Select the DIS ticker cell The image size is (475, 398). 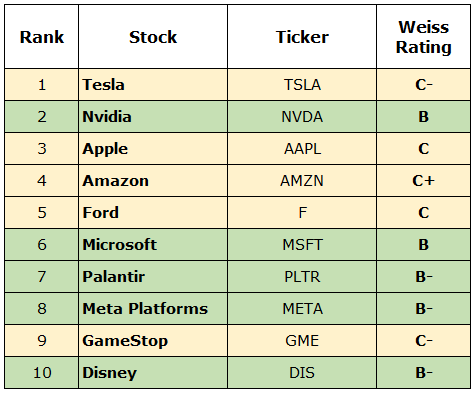point(302,373)
